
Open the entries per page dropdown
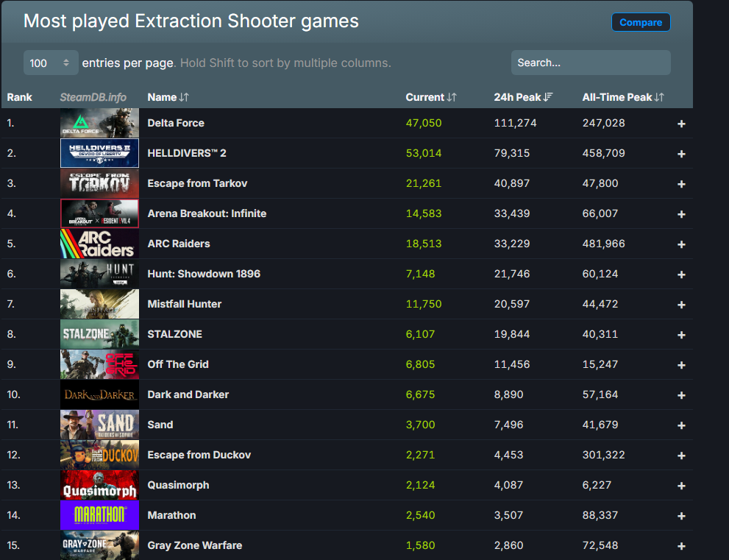pos(51,63)
